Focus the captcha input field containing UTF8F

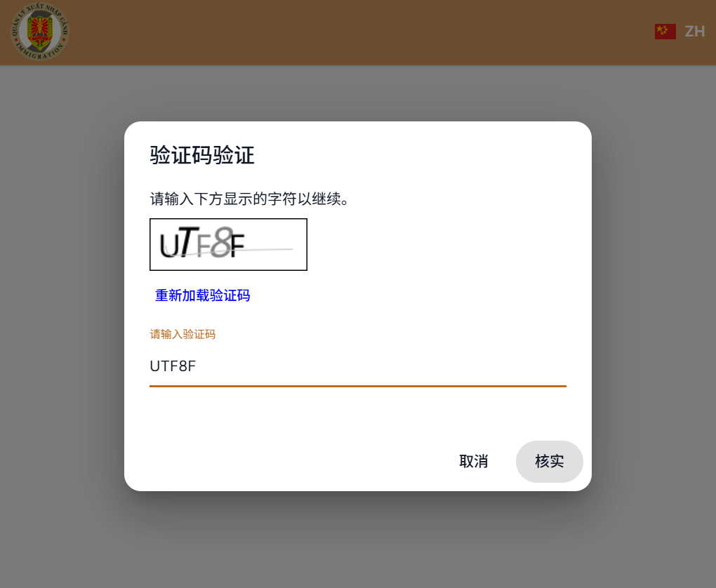click(357, 366)
